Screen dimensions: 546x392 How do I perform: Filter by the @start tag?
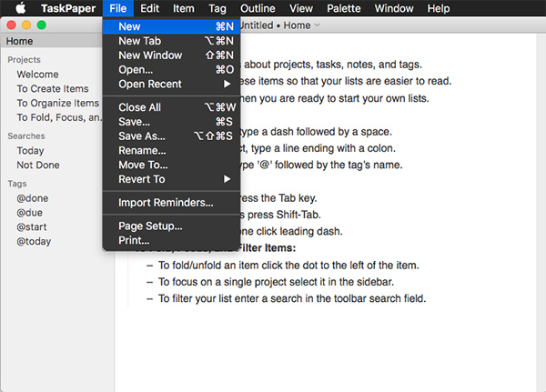point(31,227)
